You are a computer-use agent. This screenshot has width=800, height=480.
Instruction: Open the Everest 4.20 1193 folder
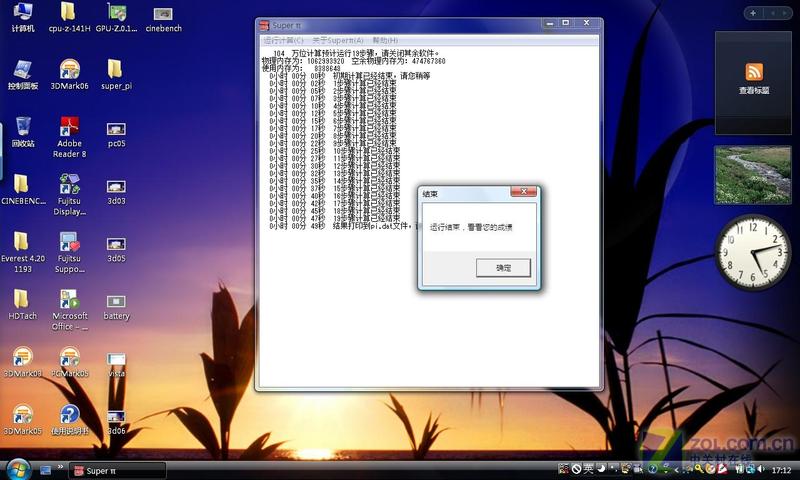pyautogui.click(x=23, y=252)
